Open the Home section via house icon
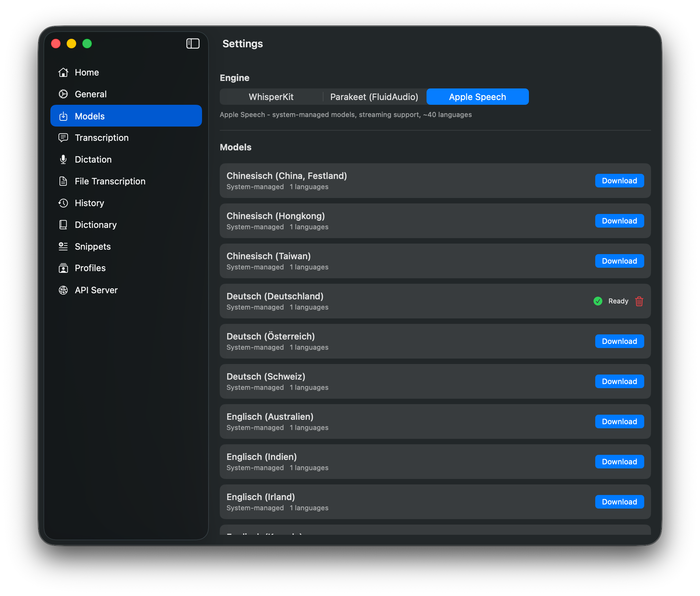Image resolution: width=700 pixels, height=596 pixels. click(x=63, y=72)
